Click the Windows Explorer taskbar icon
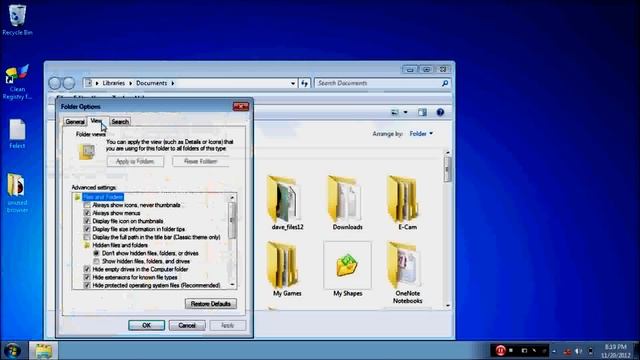This screenshot has width=640, height=360. coord(43,351)
